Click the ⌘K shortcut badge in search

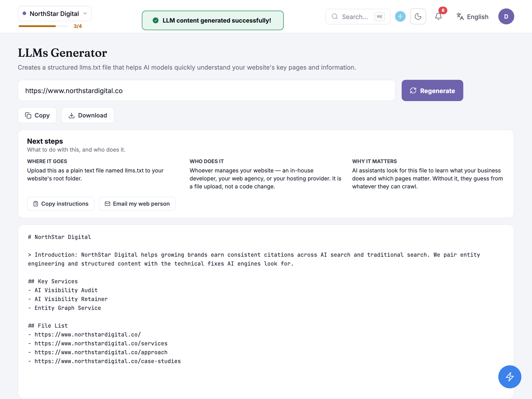[x=379, y=17]
